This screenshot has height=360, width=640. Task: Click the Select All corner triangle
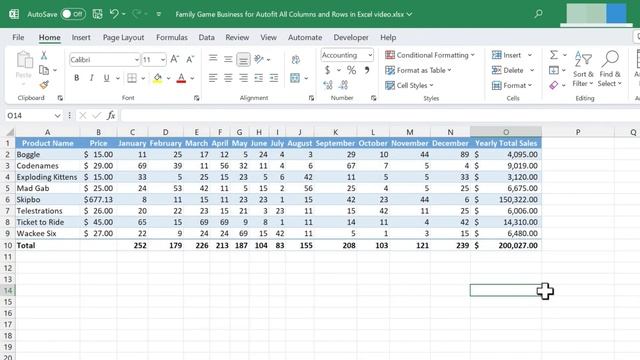[10, 132]
